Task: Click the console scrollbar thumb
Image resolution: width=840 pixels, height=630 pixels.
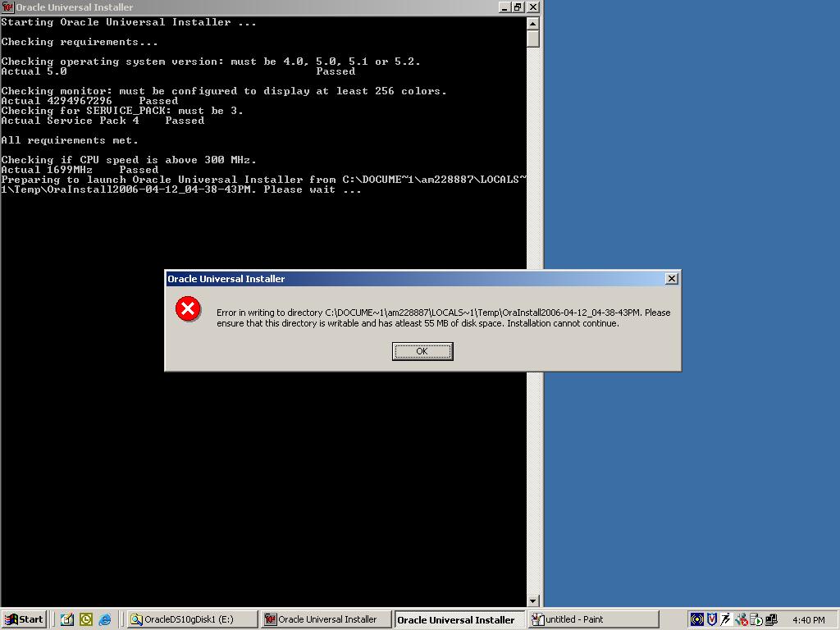Action: [532, 39]
